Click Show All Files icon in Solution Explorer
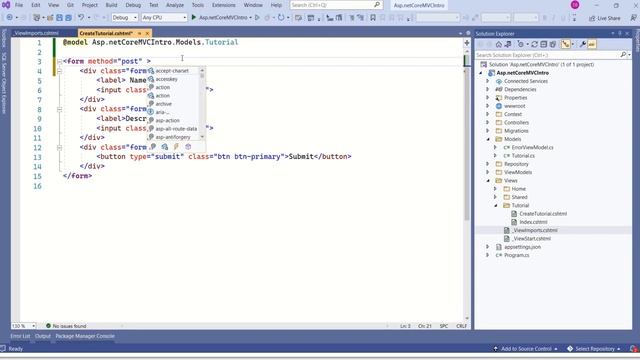 tap(553, 44)
